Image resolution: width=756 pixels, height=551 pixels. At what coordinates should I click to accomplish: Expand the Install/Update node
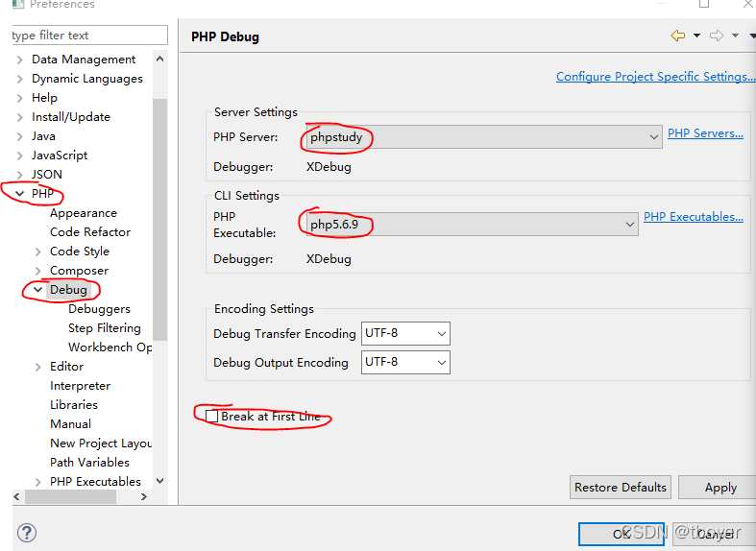19,117
